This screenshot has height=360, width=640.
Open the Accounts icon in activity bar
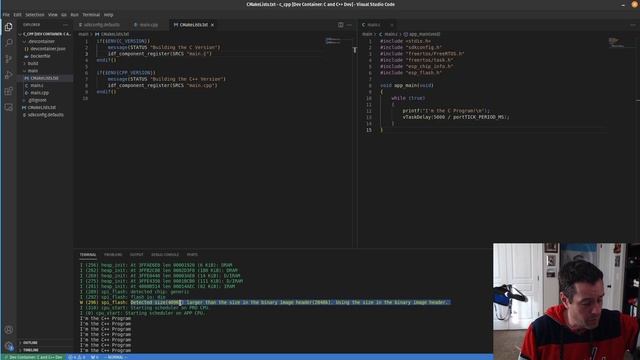(9, 330)
